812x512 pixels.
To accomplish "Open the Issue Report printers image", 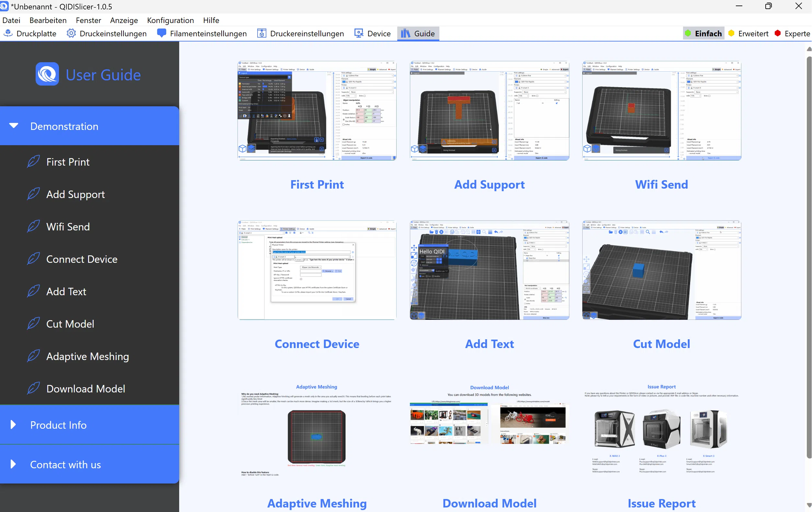I will pyautogui.click(x=661, y=429).
